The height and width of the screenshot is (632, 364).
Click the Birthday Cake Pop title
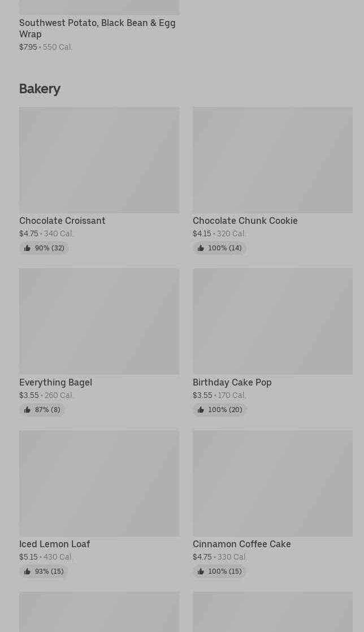click(232, 382)
